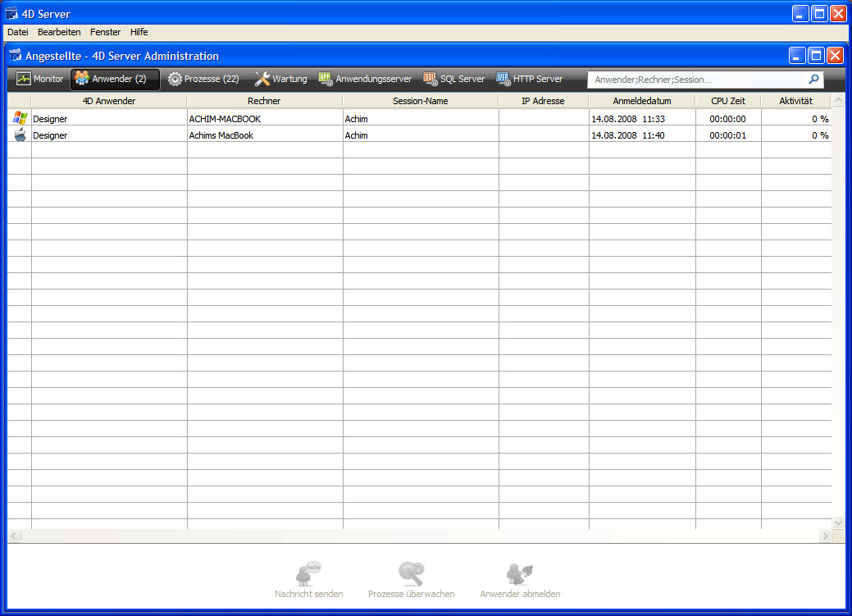
Task: Sort by the CPU Zeit column header
Action: click(x=727, y=101)
